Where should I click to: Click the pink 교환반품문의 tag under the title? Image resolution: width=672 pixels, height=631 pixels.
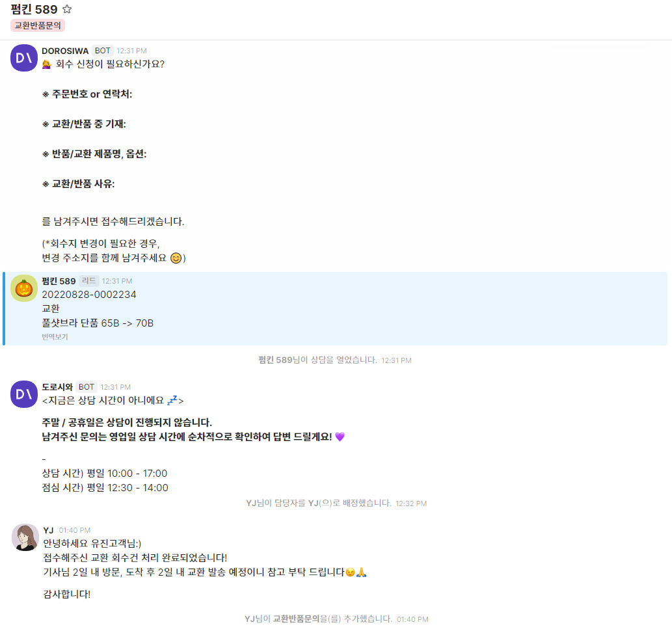coord(38,25)
